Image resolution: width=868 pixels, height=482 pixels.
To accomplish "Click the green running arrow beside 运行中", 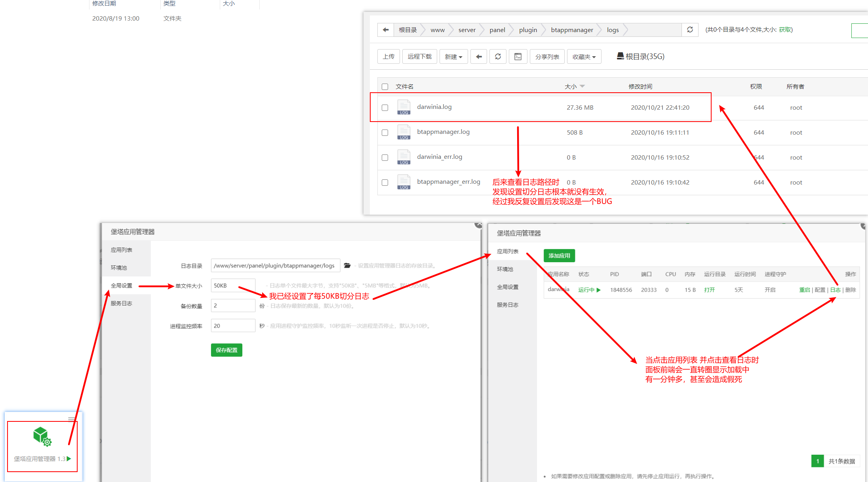I will click(599, 290).
